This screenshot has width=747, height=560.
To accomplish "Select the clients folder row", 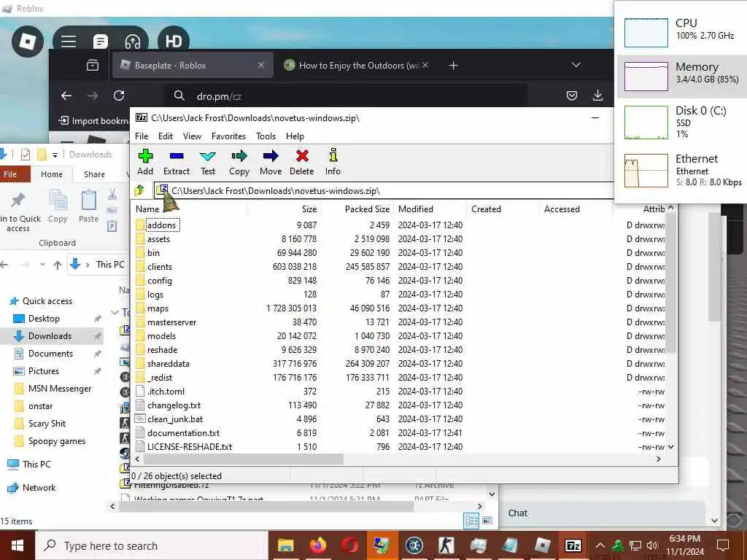I will [x=400, y=267].
